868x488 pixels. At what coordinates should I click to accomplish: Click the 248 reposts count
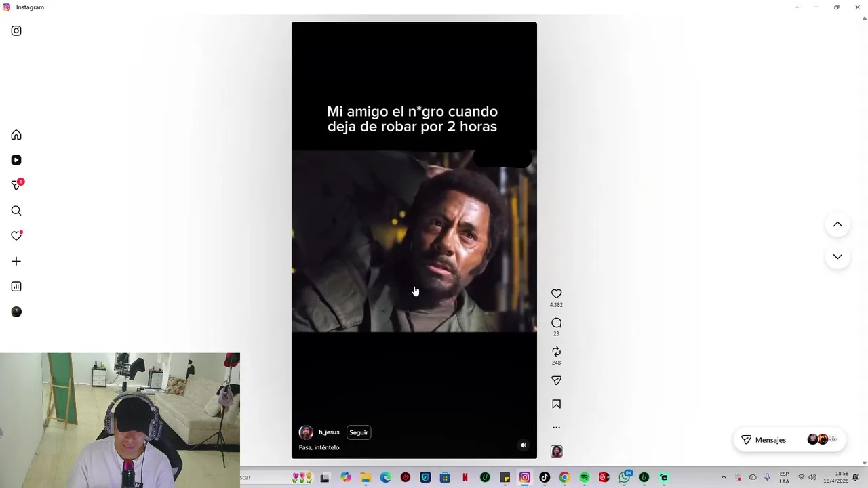click(x=556, y=363)
